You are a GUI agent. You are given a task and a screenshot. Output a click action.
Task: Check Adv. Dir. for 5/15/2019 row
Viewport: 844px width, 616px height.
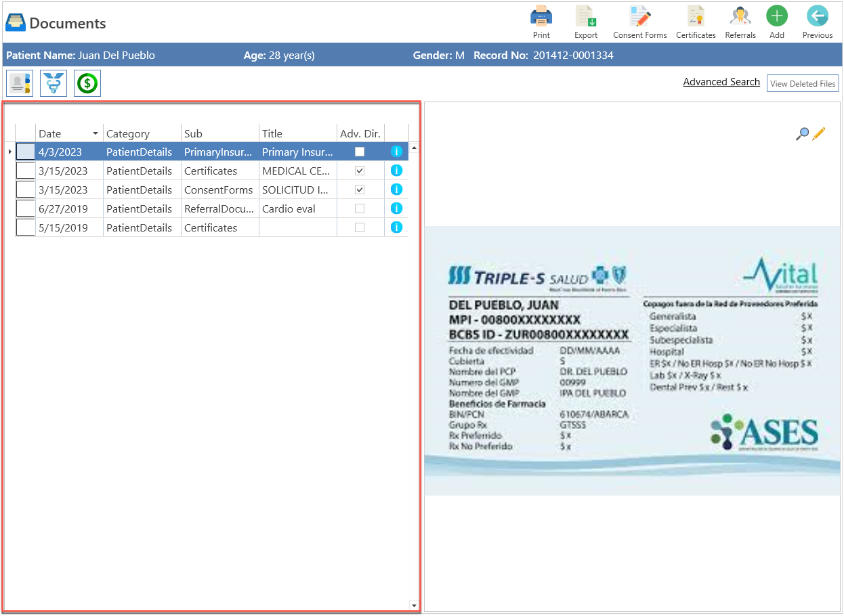tap(360, 227)
